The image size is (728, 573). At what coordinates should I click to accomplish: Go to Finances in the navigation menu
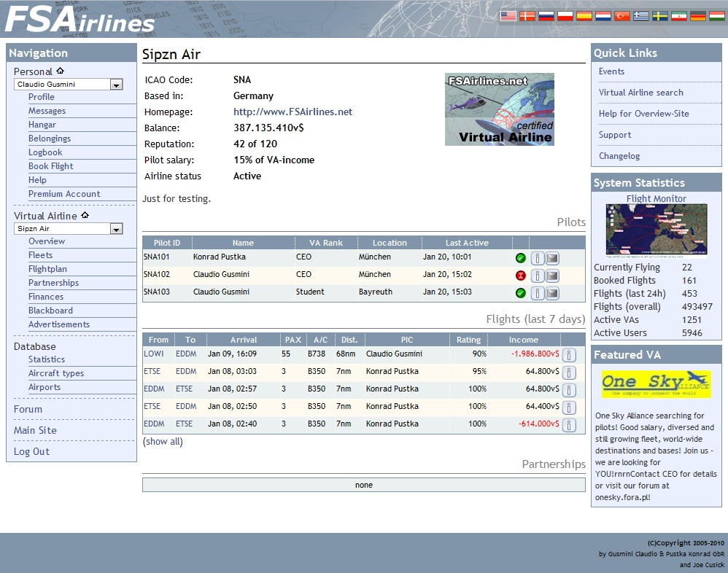click(x=46, y=297)
